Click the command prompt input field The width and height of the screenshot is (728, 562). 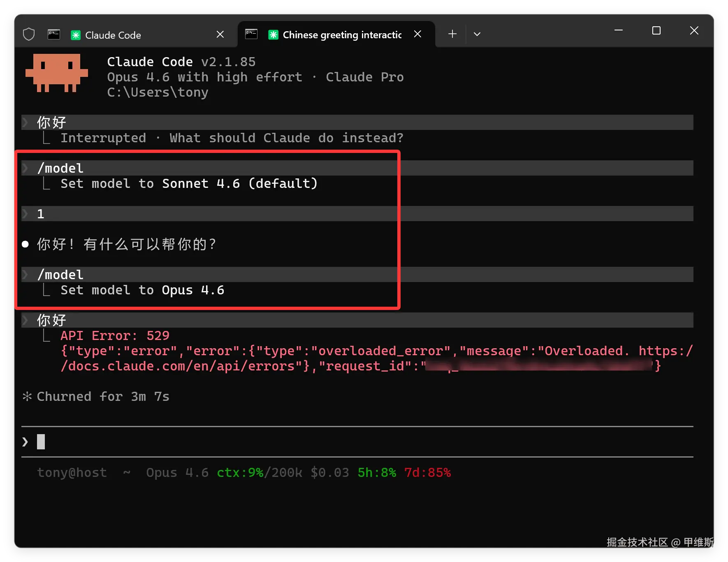tap(329, 442)
